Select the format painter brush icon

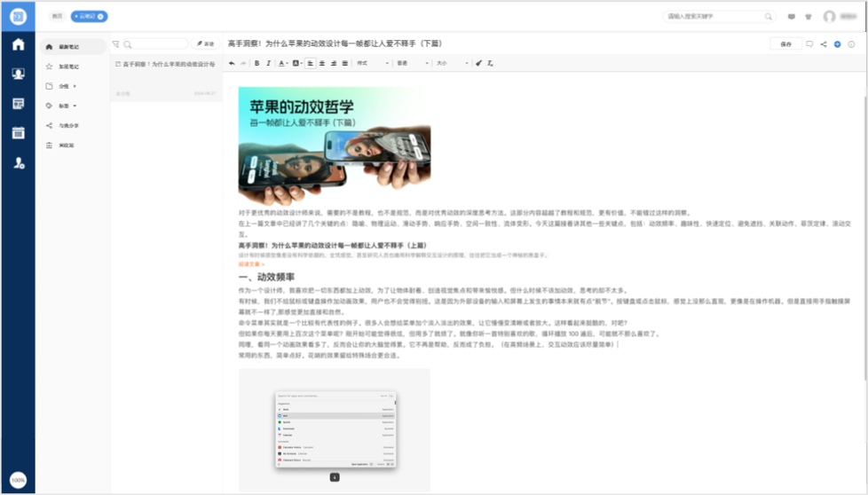(478, 63)
